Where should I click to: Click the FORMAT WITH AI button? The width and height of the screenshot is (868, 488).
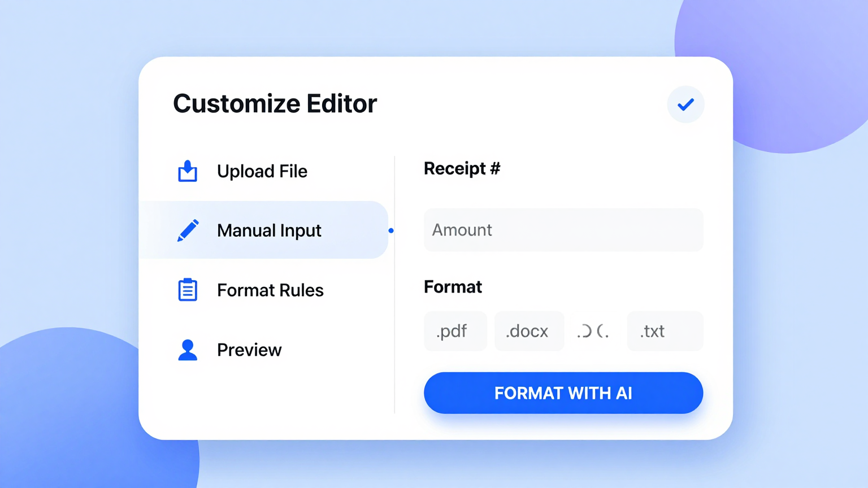click(x=563, y=393)
